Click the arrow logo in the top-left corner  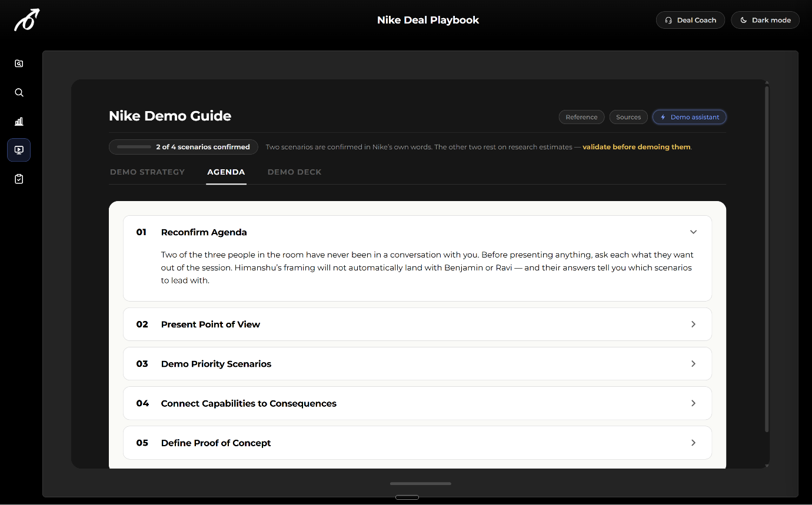tap(27, 20)
